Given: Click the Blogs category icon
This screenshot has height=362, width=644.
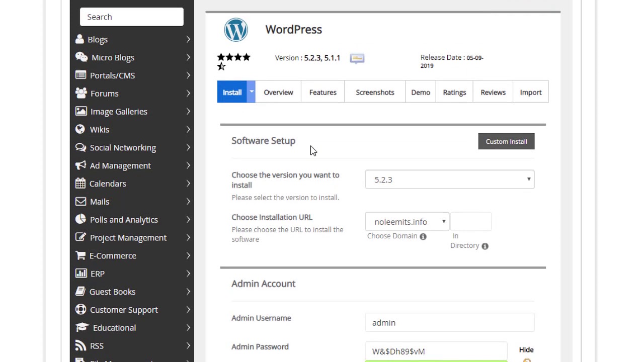Looking at the screenshot, I should pos(79,39).
